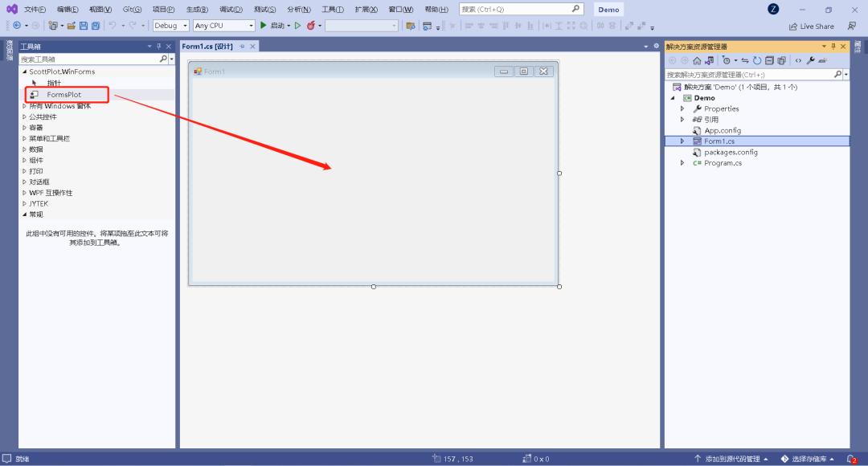The image size is (868, 466).
Task: Click the Home icon in Solution Explorer
Action: [x=697, y=60]
